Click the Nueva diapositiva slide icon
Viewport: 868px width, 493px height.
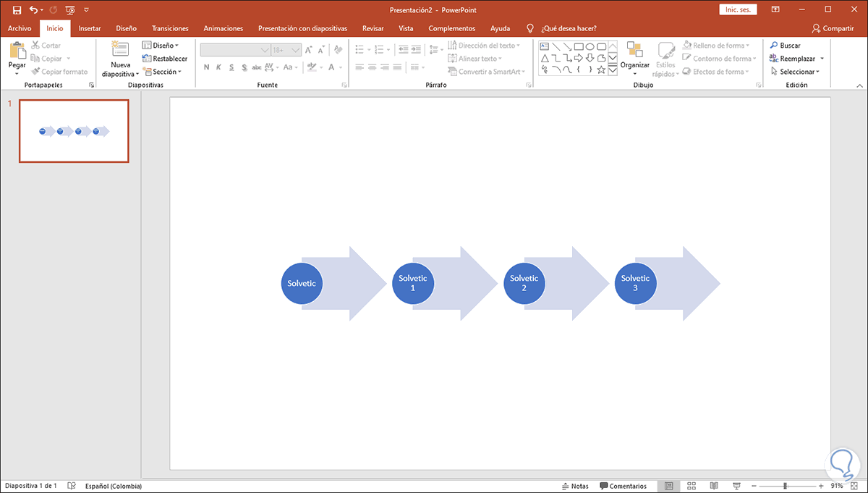119,49
